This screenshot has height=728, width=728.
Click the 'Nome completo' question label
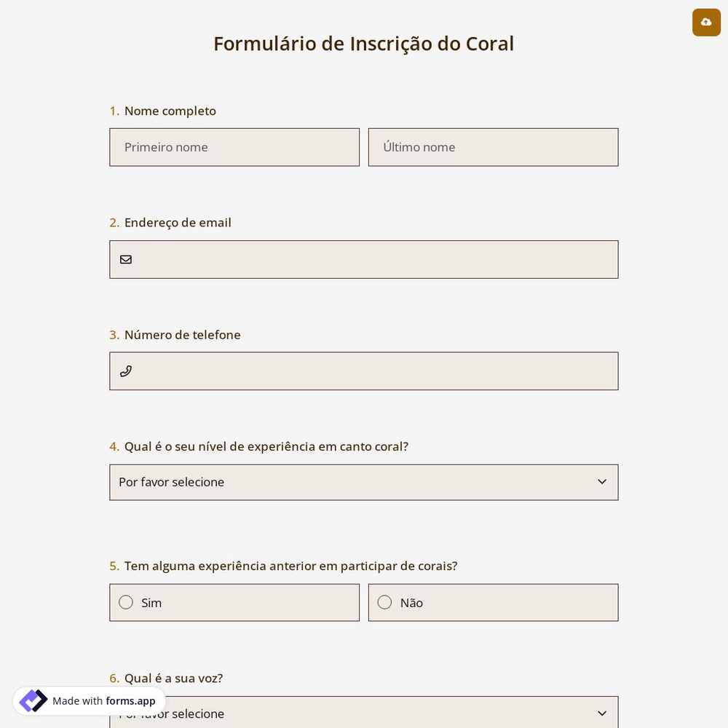170,111
